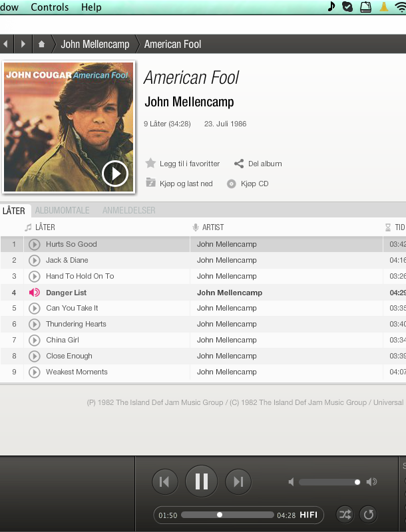Toggle shuffle mode
The height and width of the screenshot is (532, 406).
(x=345, y=515)
